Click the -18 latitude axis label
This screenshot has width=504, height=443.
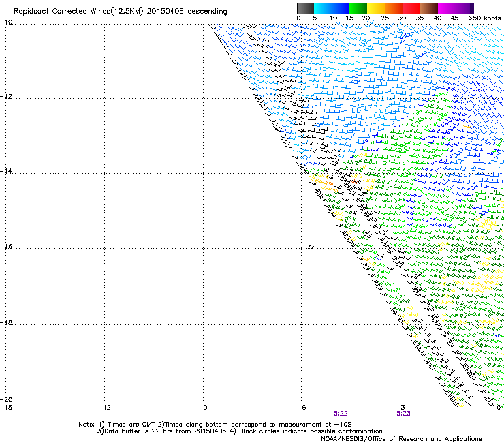point(6,322)
